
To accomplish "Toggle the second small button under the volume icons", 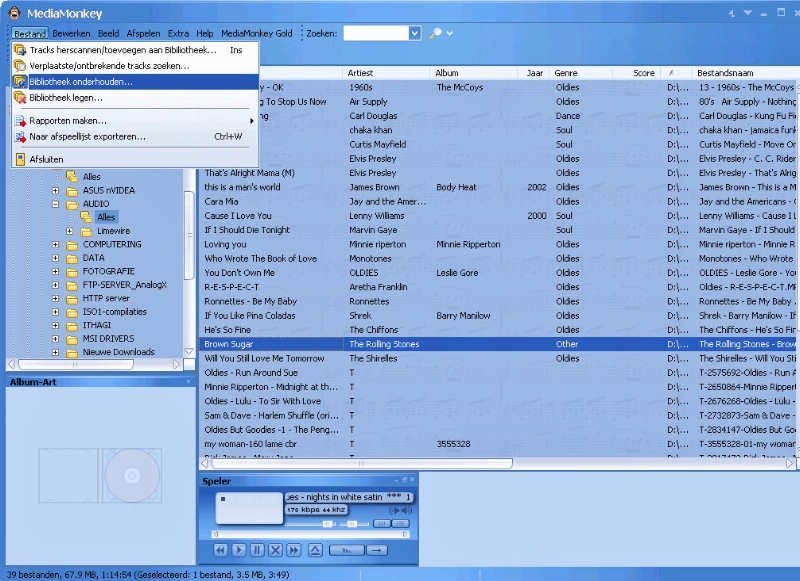I will tap(401, 523).
